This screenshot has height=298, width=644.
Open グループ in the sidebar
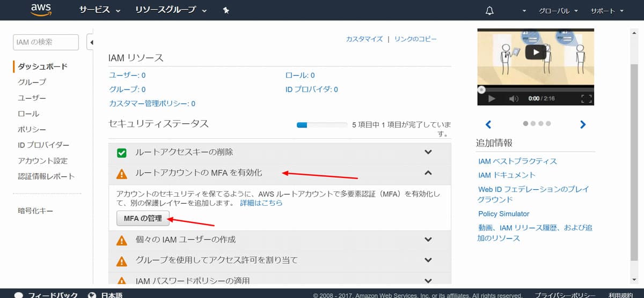(32, 82)
